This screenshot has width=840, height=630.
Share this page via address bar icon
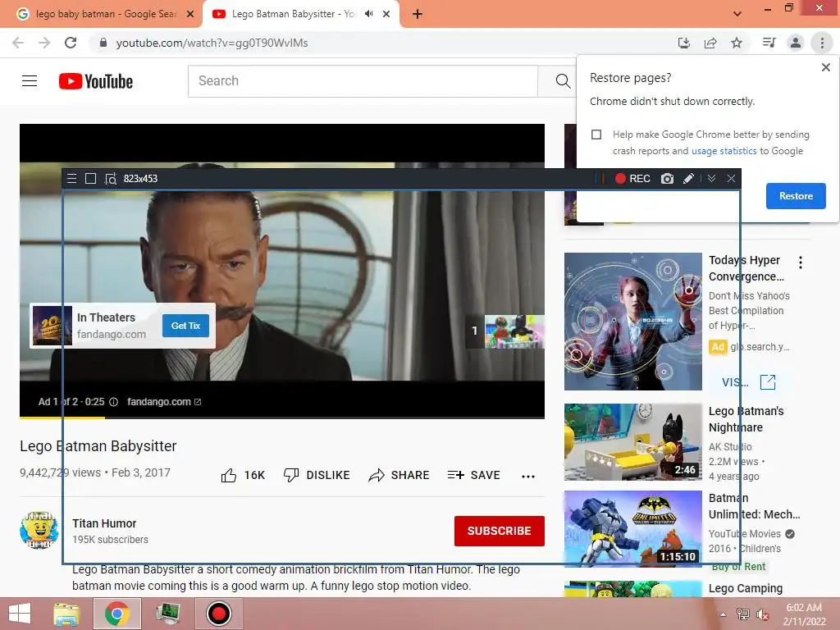[710, 43]
